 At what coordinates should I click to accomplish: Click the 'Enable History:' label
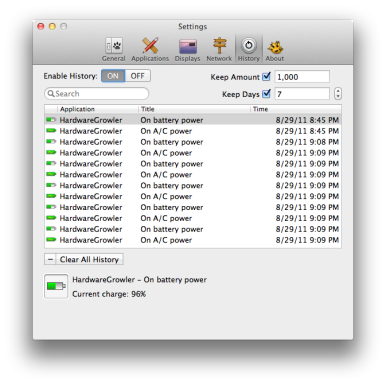pyautogui.click(x=70, y=76)
